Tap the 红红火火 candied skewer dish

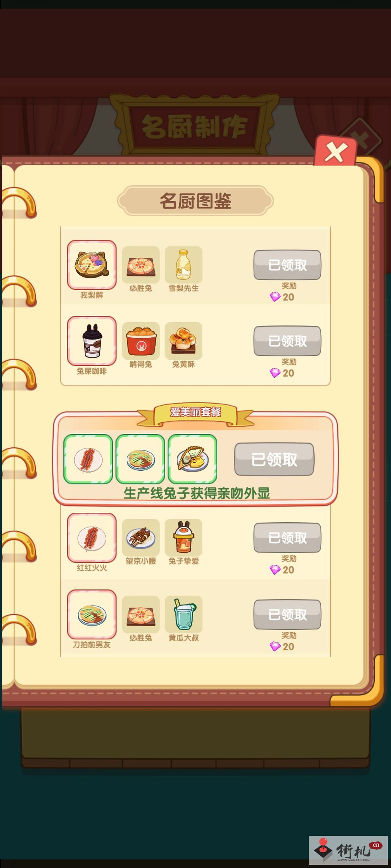[92, 538]
